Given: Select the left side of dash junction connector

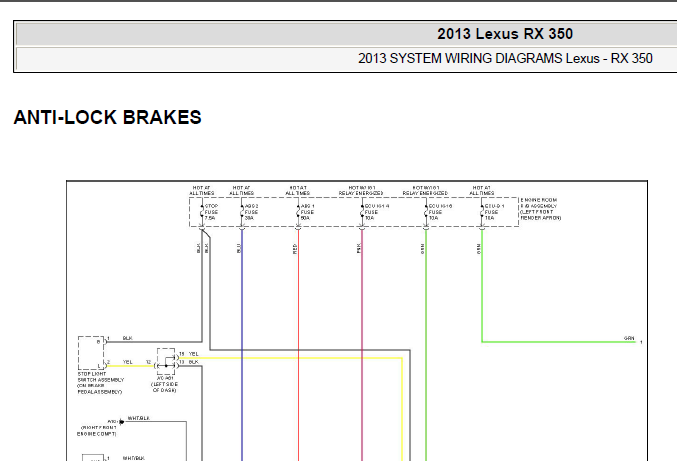Looking at the screenshot, I should 166,361.
